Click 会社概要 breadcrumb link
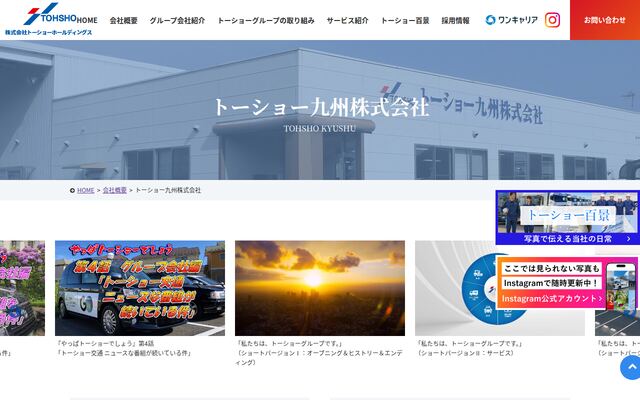 click(x=115, y=190)
